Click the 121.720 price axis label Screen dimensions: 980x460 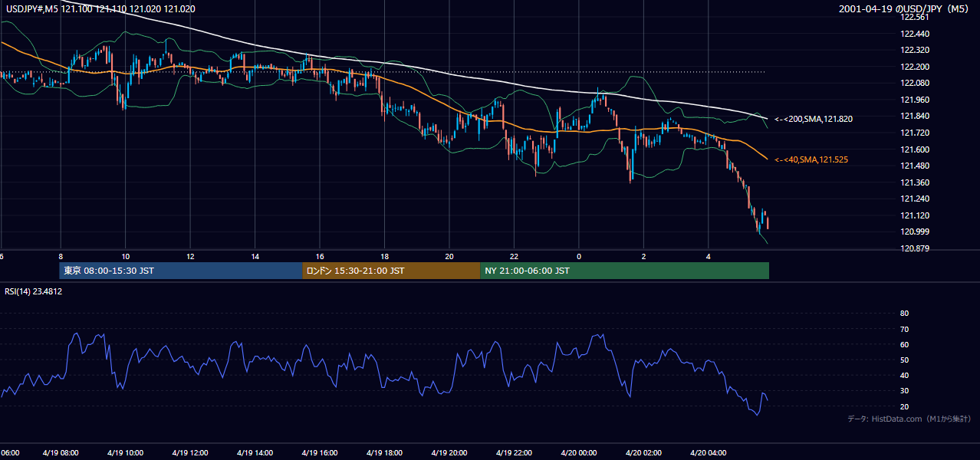(916, 133)
